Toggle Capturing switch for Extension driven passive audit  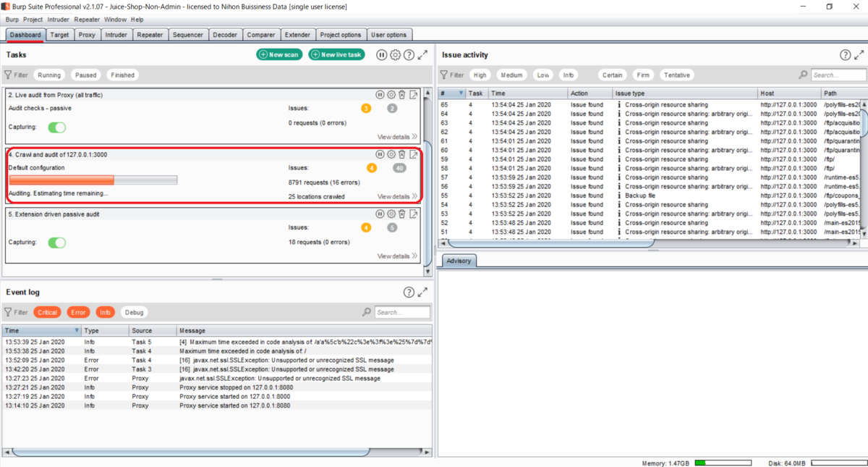tap(56, 243)
